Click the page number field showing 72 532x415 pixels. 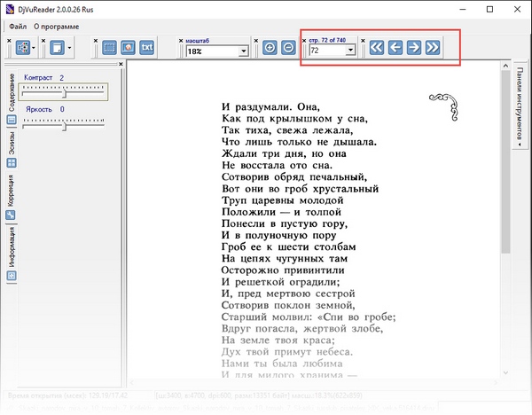[x=328, y=51]
